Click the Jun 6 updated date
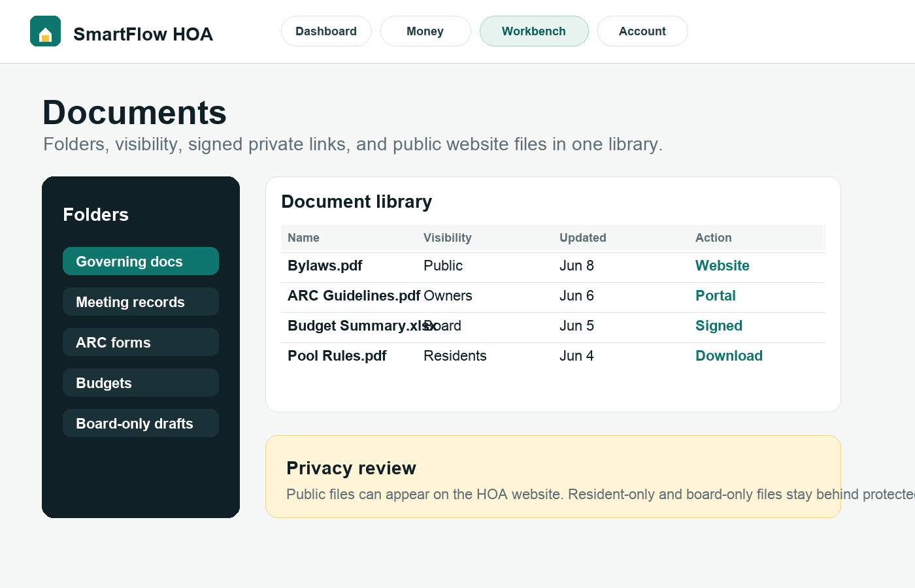This screenshot has width=915, height=588. [576, 296]
